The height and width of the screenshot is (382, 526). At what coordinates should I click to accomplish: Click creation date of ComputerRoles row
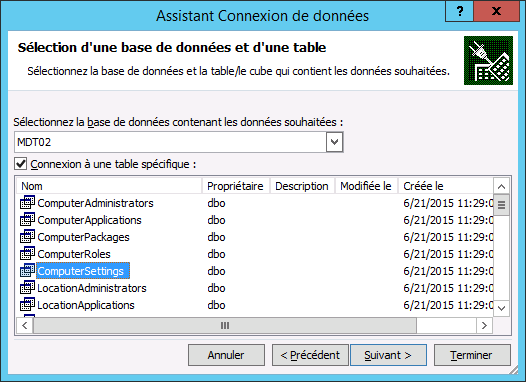pyautogui.click(x=448, y=254)
